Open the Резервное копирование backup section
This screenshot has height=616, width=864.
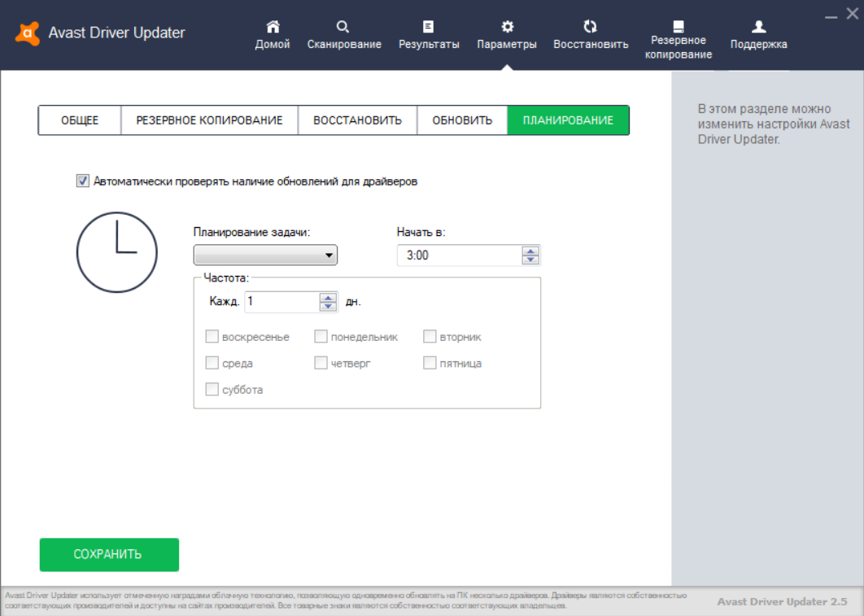pyautogui.click(x=679, y=40)
